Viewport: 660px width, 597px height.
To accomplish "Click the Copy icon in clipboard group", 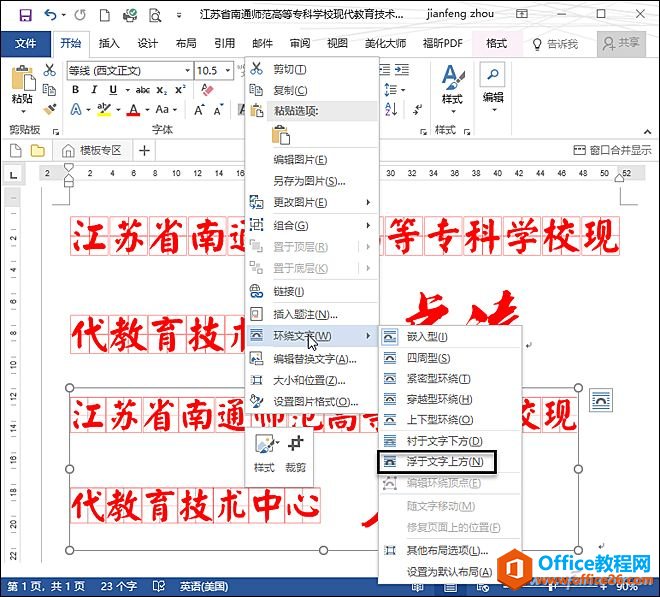I will (49, 89).
